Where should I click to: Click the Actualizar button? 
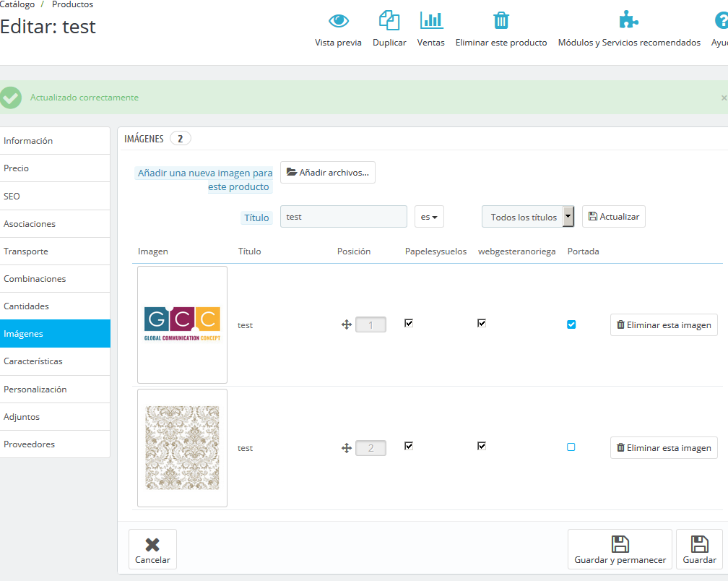pos(614,216)
